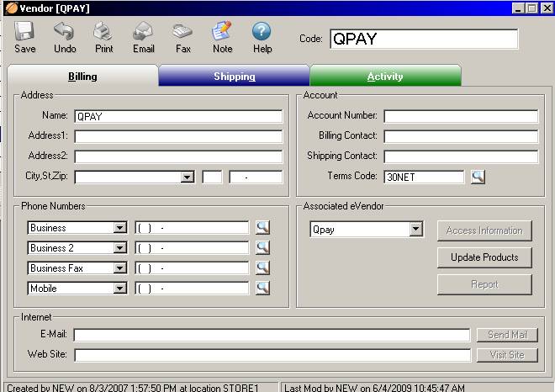This screenshot has width=555, height=392.
Task: Click the Terms Code lookup magnifier
Action: (x=478, y=177)
